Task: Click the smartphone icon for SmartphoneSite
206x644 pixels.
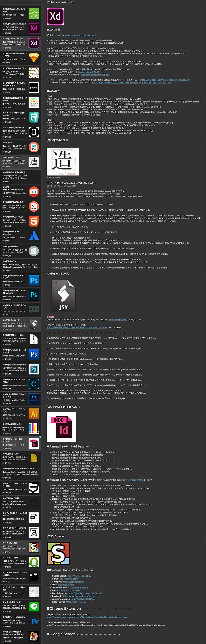Action: tap(34, 132)
